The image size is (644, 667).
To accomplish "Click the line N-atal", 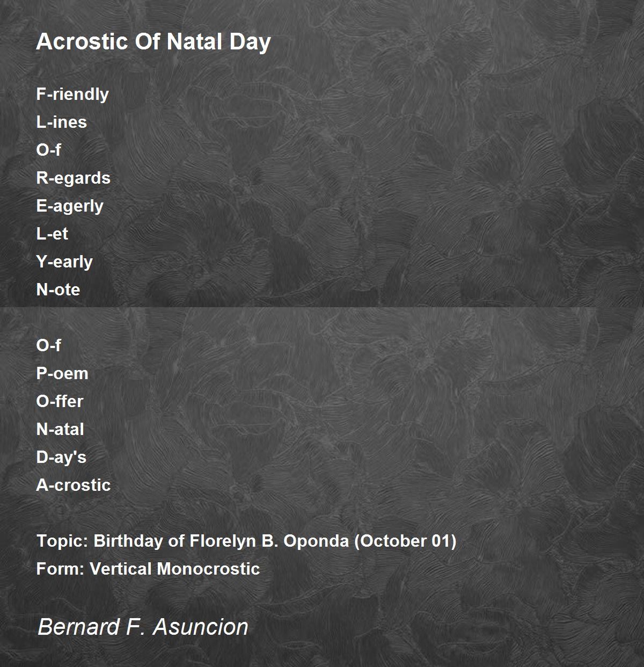I will [60, 429].
